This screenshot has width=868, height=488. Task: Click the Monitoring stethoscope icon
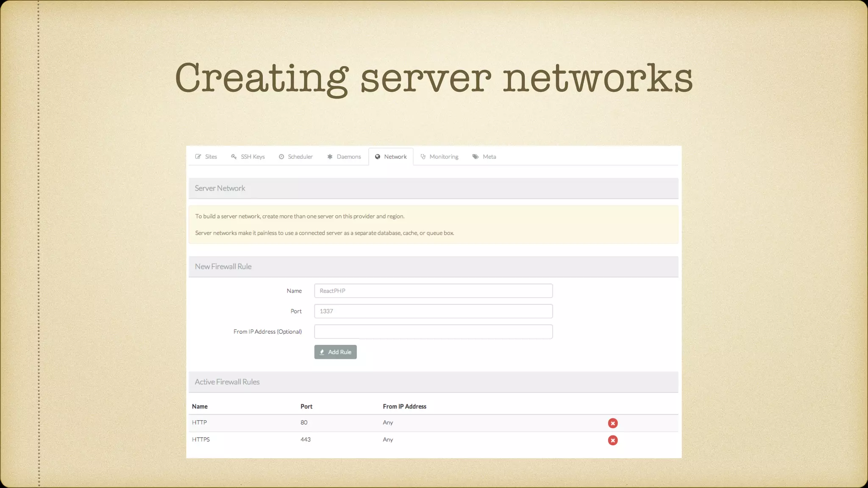423,157
